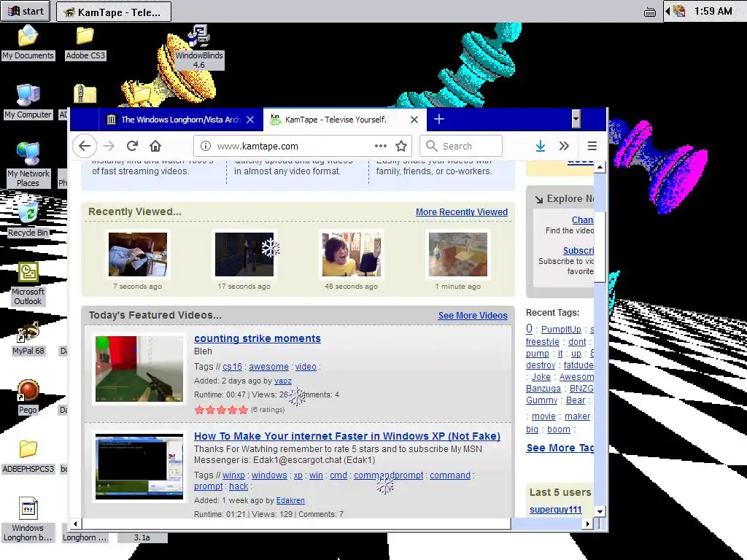
Task: Open a new browser tab
Action: (438, 119)
